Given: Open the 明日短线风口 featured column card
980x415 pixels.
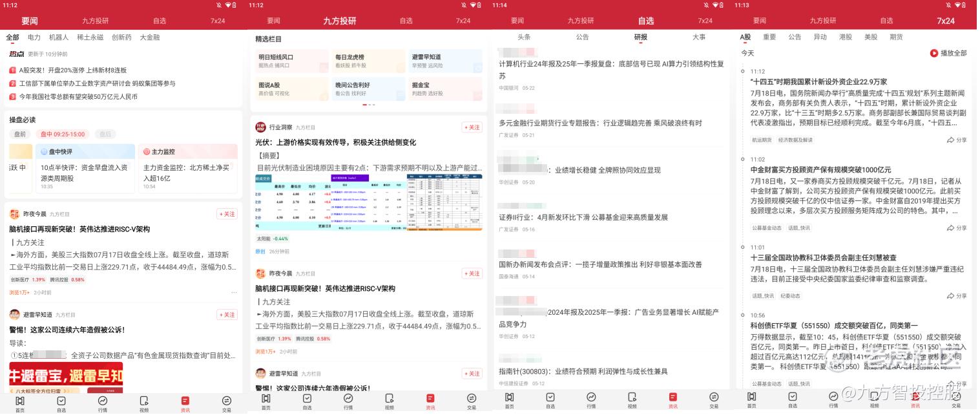Looking at the screenshot, I should click(x=291, y=61).
